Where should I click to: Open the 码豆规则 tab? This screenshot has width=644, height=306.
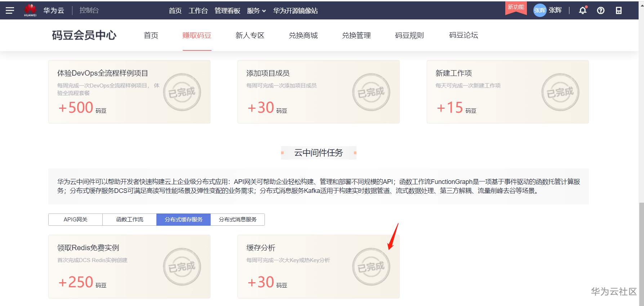[409, 35]
